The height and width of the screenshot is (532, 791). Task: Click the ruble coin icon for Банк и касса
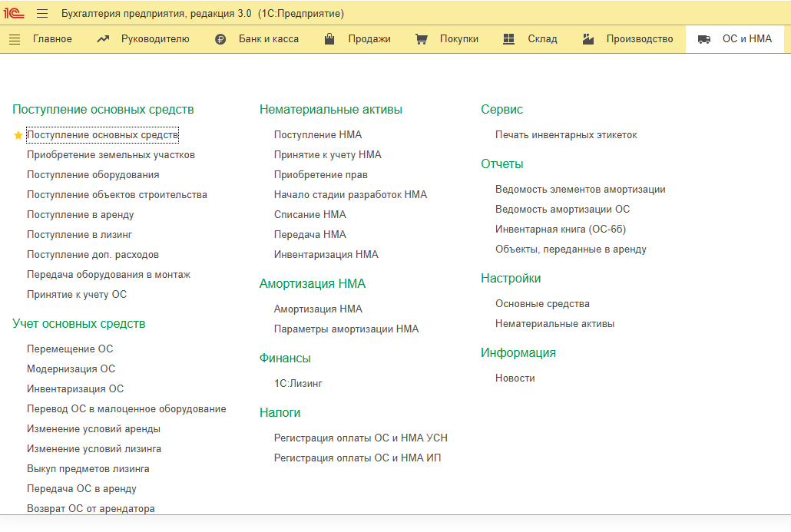(220, 39)
